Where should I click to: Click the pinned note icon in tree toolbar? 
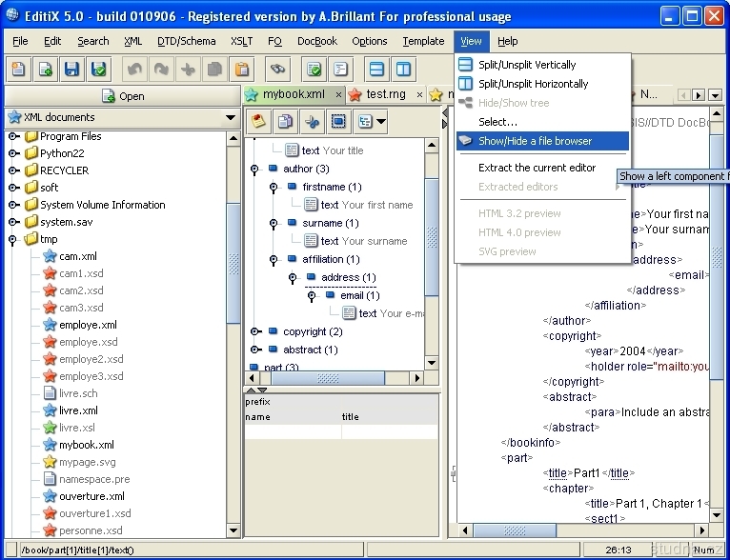[x=258, y=122]
